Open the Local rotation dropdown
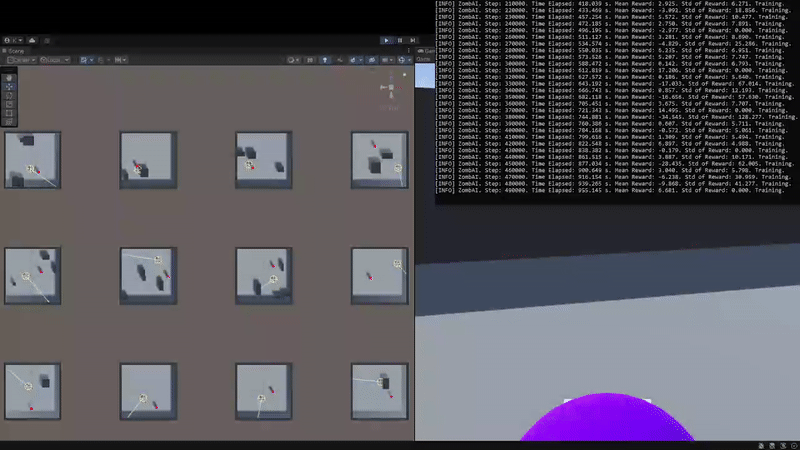 pos(55,60)
